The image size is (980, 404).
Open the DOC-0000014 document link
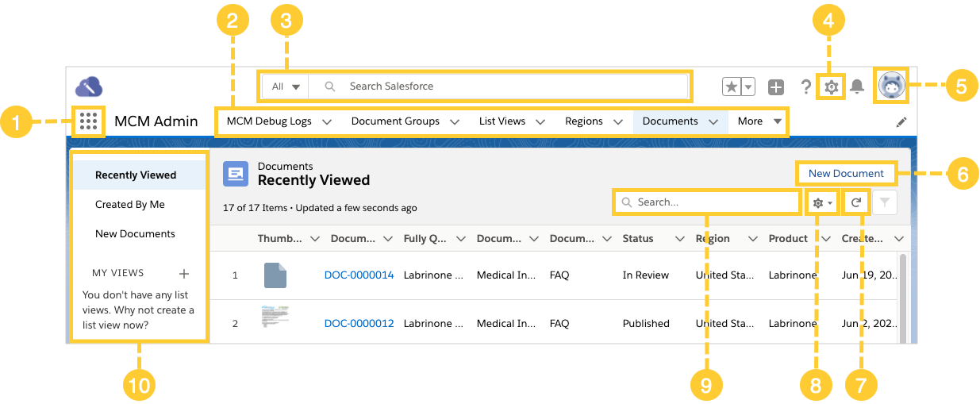point(359,275)
